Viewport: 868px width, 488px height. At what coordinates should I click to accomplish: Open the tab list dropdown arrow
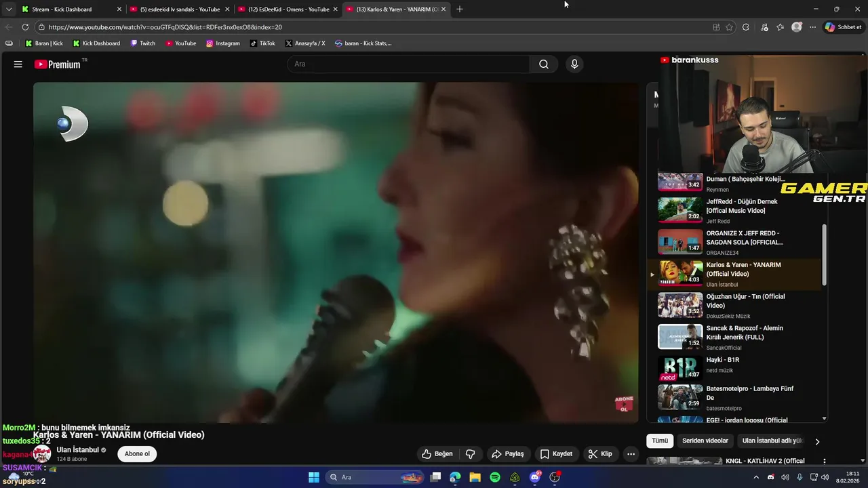pyautogui.click(x=8, y=9)
